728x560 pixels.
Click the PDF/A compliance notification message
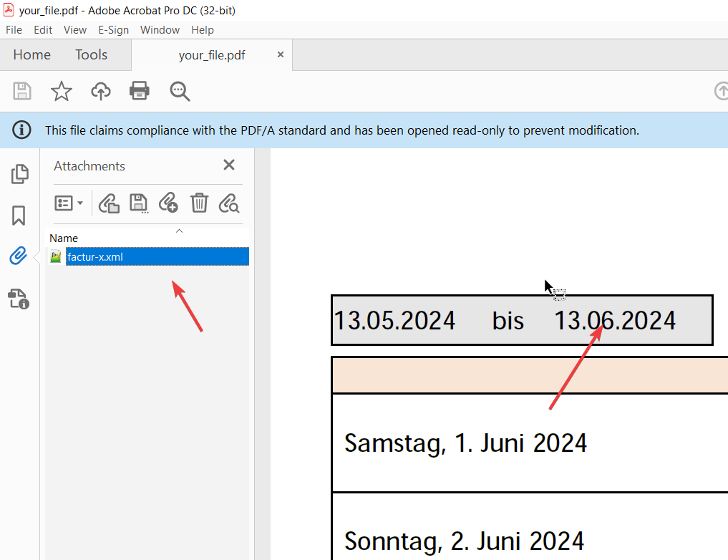pyautogui.click(x=342, y=130)
